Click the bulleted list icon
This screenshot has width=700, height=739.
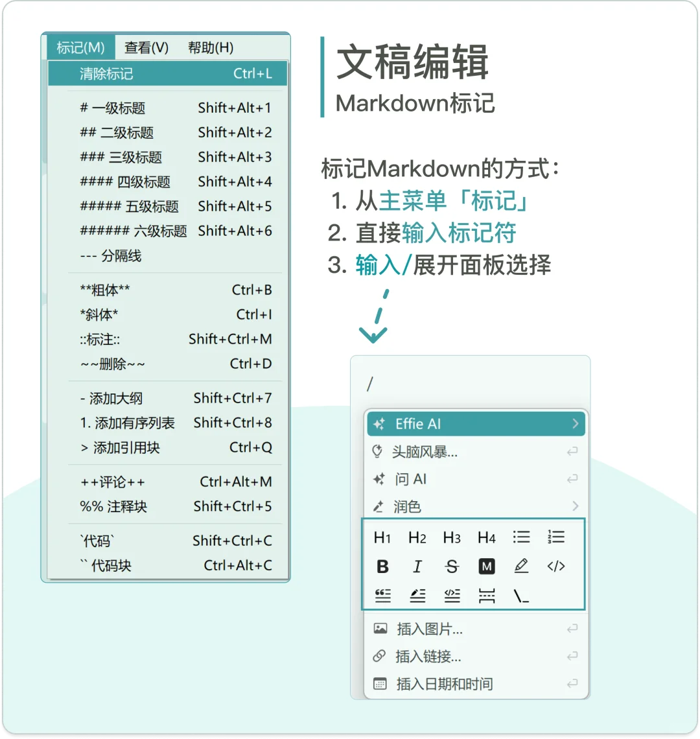pos(522,537)
